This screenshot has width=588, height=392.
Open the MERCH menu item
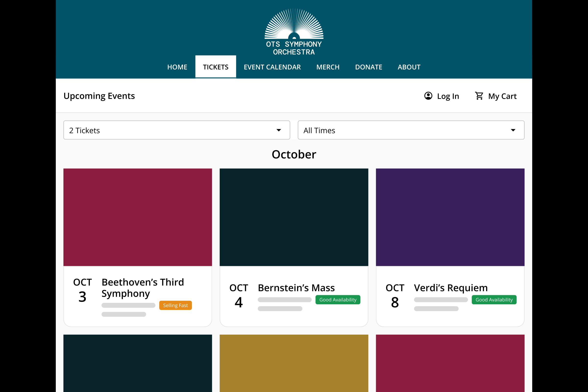[328, 67]
